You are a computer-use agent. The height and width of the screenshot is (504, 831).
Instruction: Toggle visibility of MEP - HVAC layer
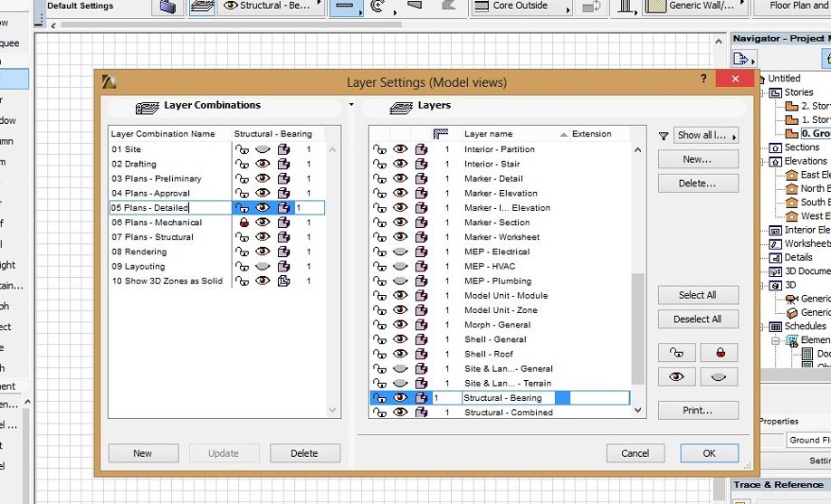pos(400,267)
